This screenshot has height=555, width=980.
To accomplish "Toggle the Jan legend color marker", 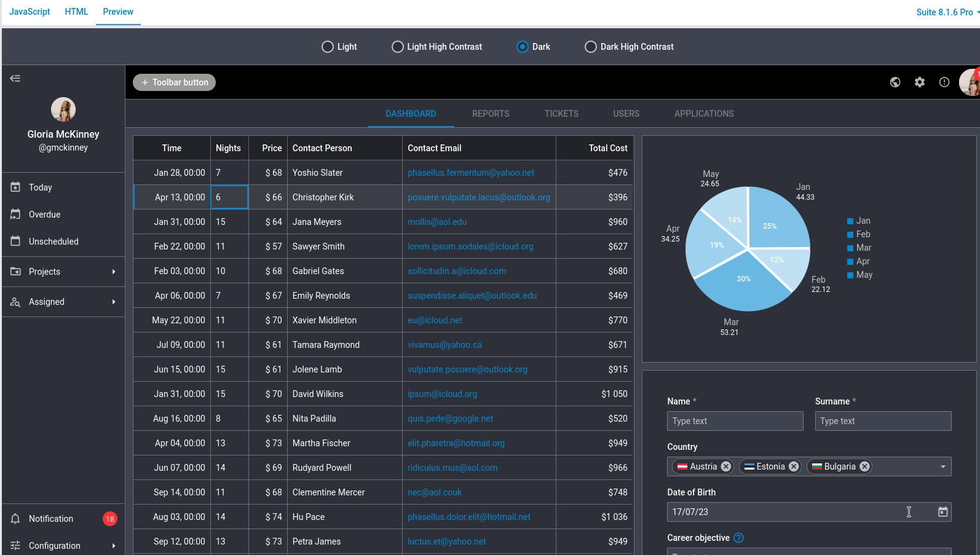I will tap(850, 221).
